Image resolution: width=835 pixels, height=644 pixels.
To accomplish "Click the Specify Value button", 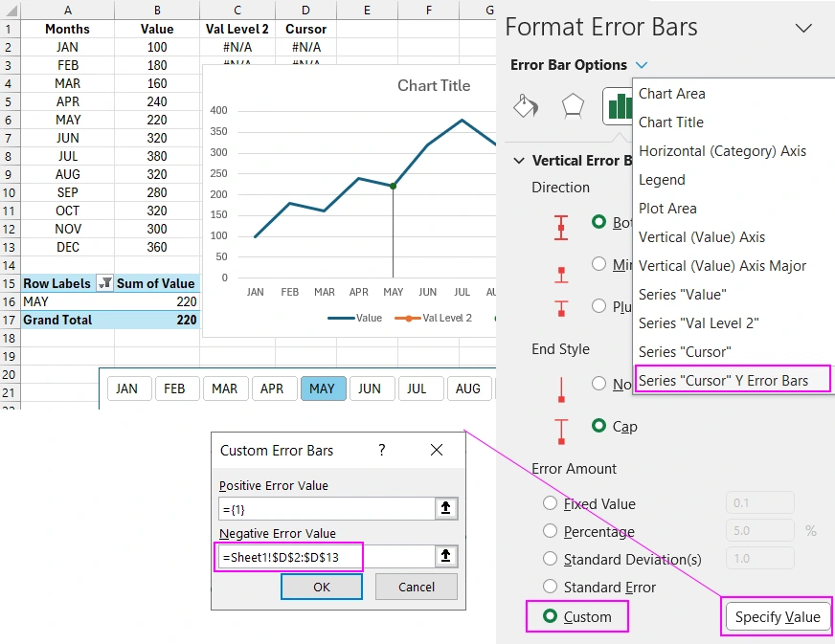I will click(777, 617).
